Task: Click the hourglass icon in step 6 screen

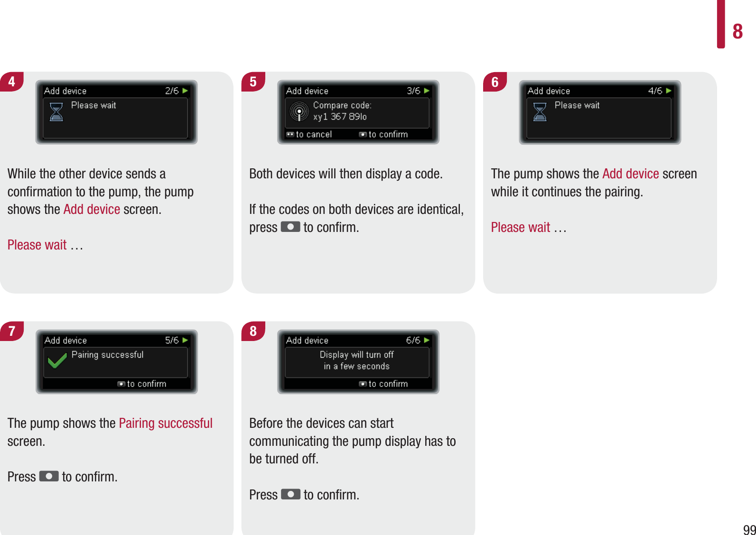Action: [x=540, y=112]
